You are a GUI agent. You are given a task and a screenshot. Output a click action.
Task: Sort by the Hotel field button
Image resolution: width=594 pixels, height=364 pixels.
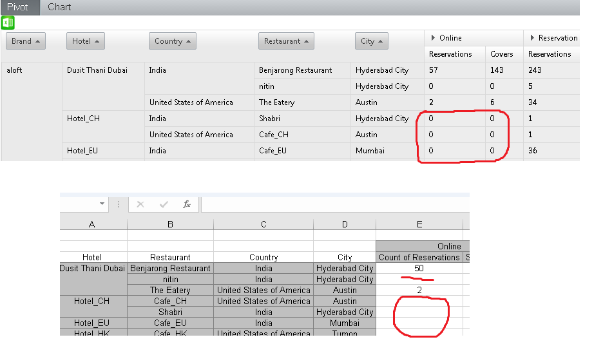tap(86, 41)
